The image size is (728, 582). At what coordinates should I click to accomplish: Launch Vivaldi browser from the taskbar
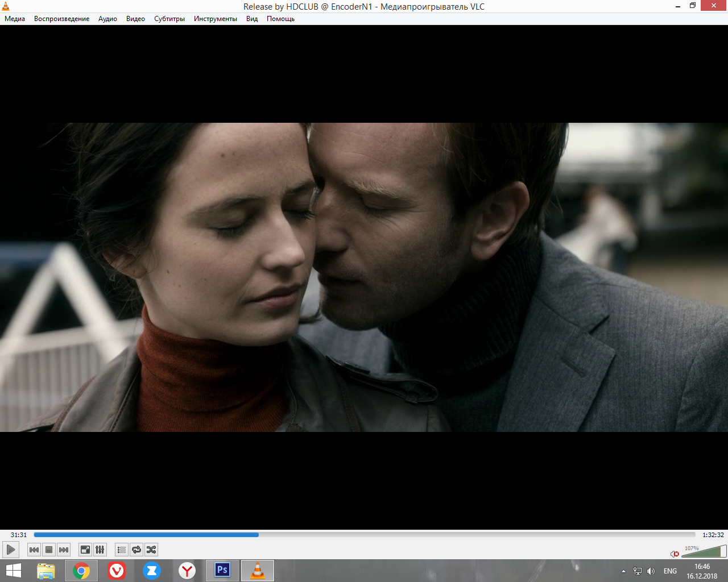point(117,571)
